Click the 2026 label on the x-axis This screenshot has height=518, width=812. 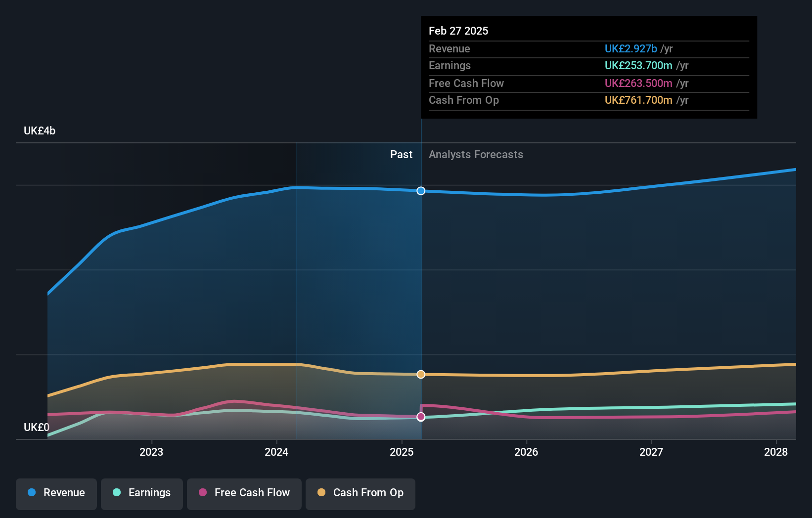[527, 452]
